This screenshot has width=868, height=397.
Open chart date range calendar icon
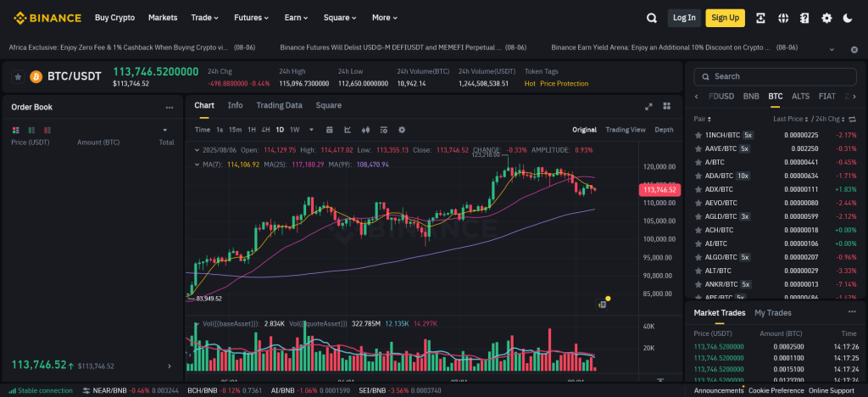(330, 130)
